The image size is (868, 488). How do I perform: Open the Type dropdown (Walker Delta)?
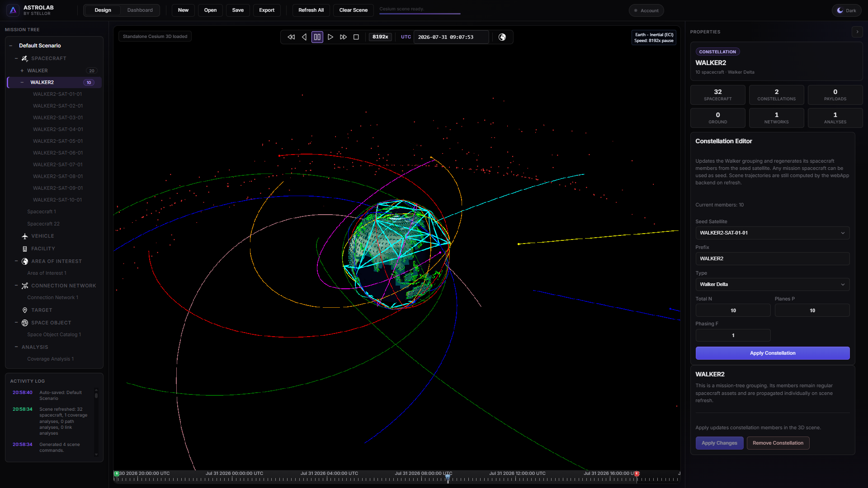point(772,285)
